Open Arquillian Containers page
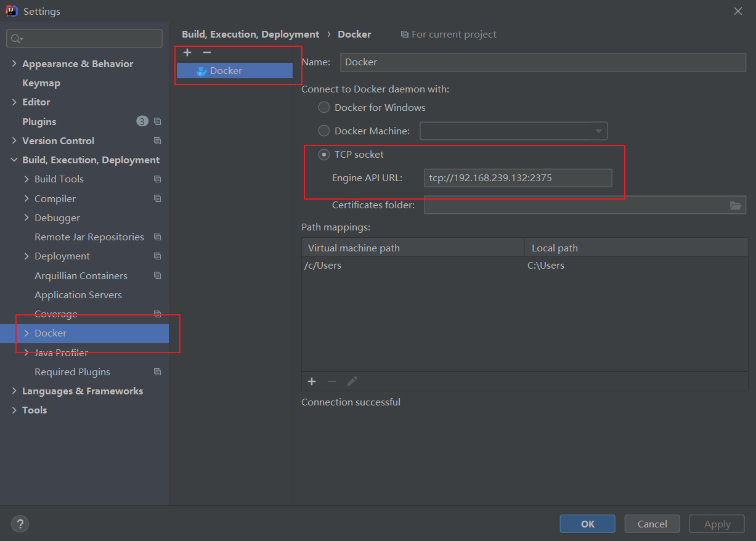The height and width of the screenshot is (541, 756). 81,275
